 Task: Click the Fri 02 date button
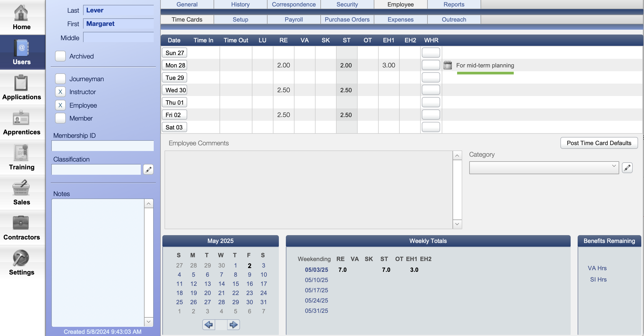point(174,115)
